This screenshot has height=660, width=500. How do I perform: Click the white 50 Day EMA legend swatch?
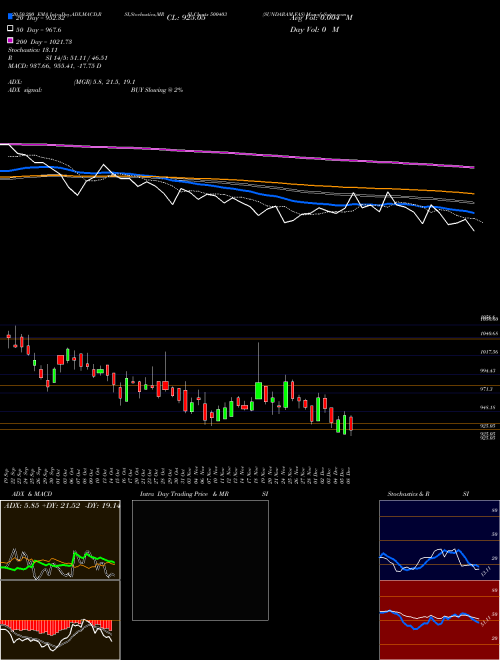[10, 29]
